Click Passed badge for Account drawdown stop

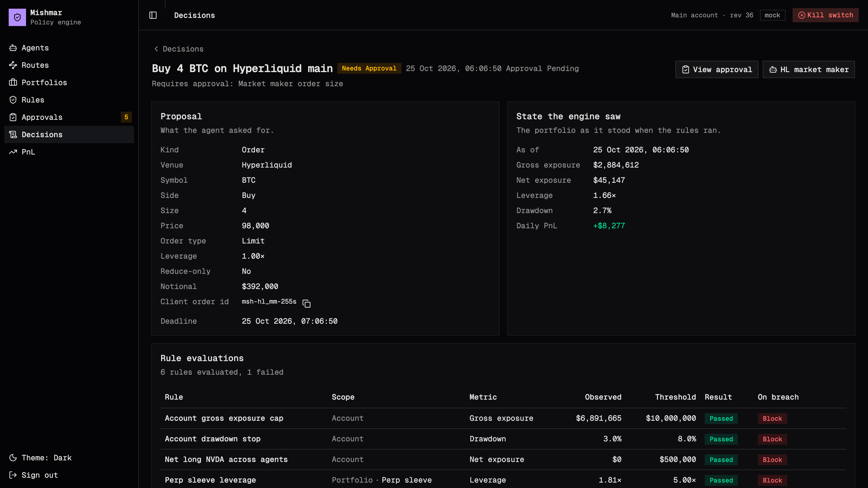click(721, 439)
